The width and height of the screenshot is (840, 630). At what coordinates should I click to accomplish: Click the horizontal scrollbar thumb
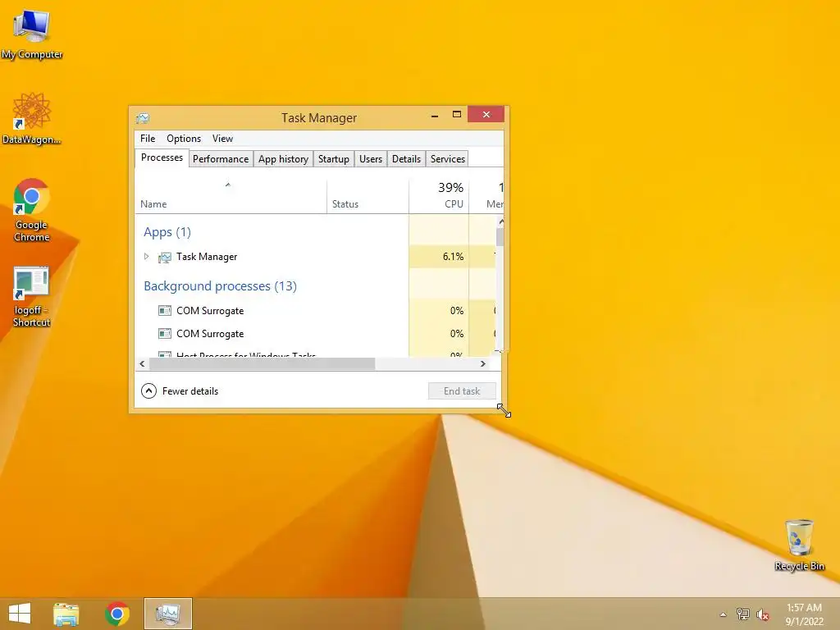(262, 363)
